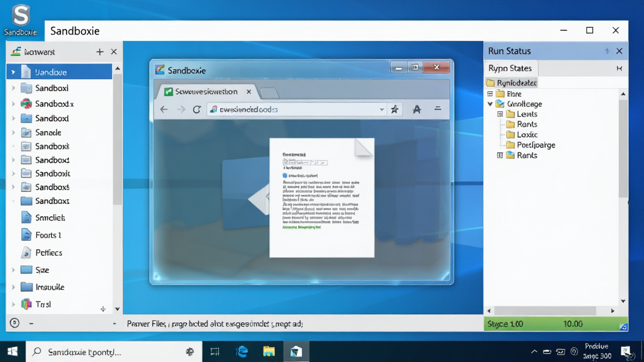
Task: Click the taskbar search box
Action: (114, 352)
